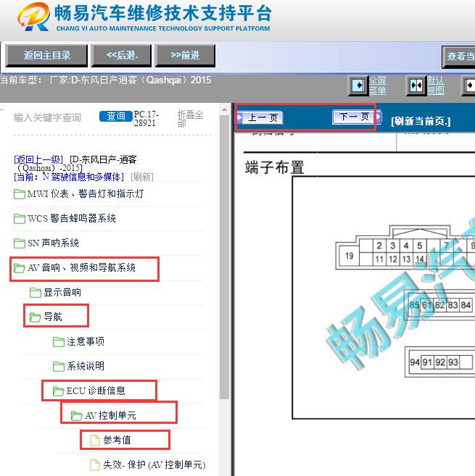This screenshot has width=475, height=476.
Task: Click the 端子布置 connector diagram
Action: coord(384,298)
